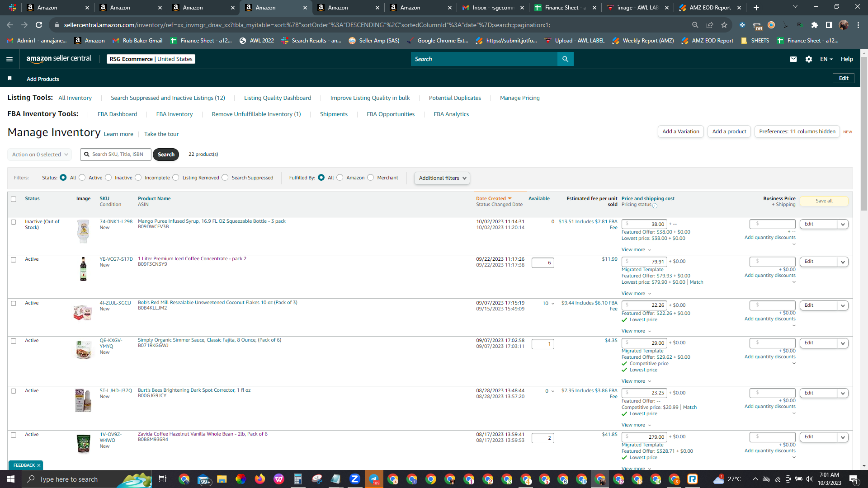Image resolution: width=868 pixels, height=488 pixels.
Task: Open Edit dropdown arrow for Mango Puree row
Action: coord(843,224)
